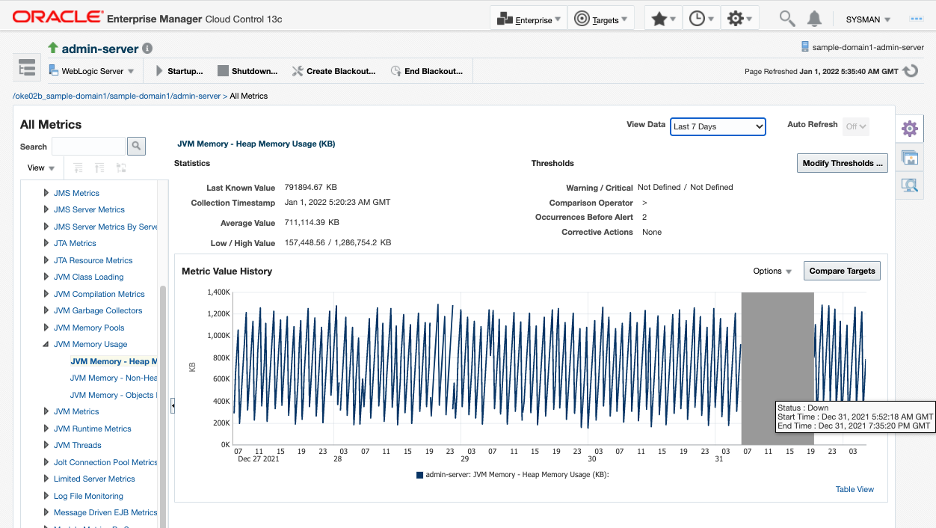
Task: Open JTA Resource Metrics
Action: coord(93,260)
